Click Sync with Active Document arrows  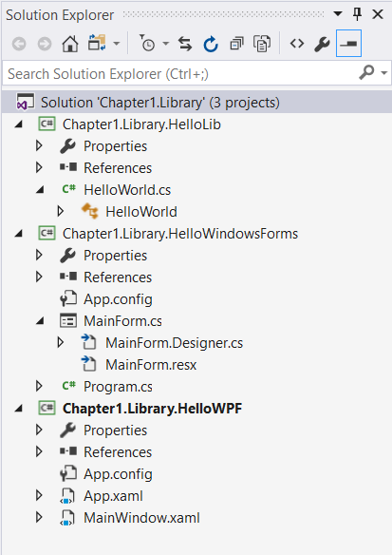click(185, 44)
